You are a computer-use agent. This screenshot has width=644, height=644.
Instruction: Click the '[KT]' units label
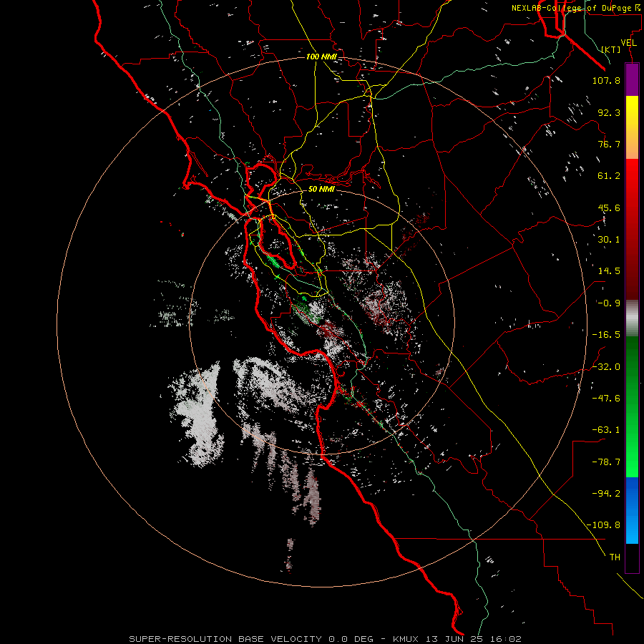tap(611, 49)
